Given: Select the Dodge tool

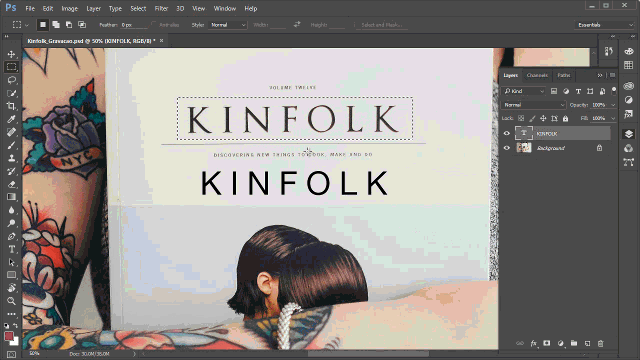Looking at the screenshot, I should click(11, 223).
